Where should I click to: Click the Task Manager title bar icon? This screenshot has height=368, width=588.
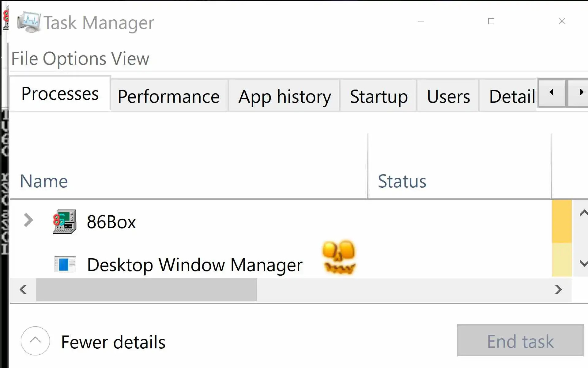click(28, 22)
